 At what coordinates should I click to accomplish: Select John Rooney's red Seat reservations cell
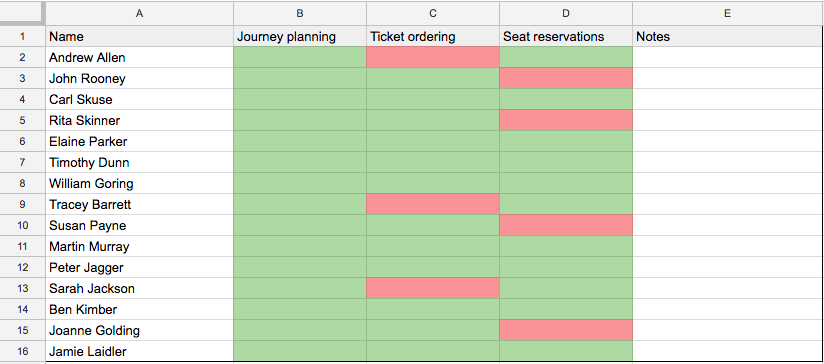(566, 78)
